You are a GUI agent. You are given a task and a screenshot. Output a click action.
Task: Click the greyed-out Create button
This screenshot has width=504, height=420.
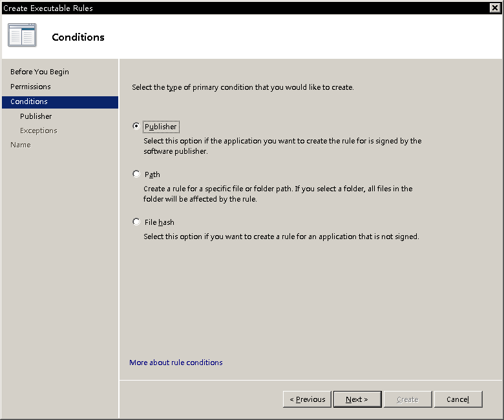(x=408, y=399)
